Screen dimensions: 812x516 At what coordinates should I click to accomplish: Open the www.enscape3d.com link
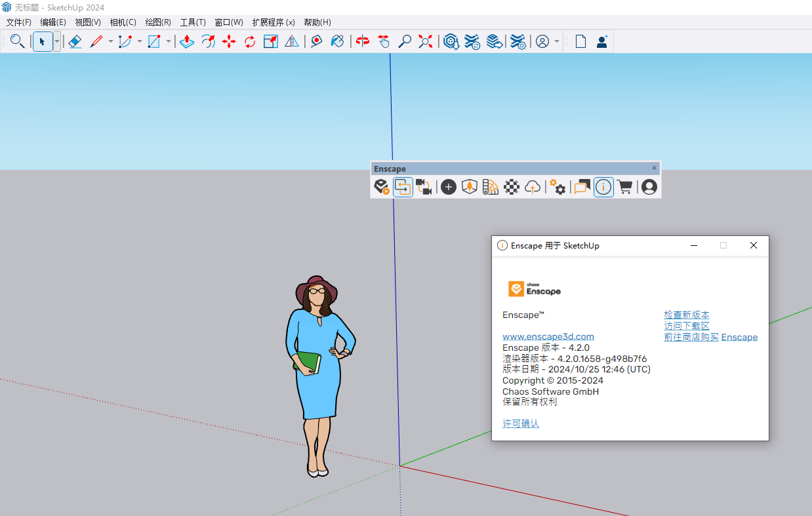coord(548,336)
